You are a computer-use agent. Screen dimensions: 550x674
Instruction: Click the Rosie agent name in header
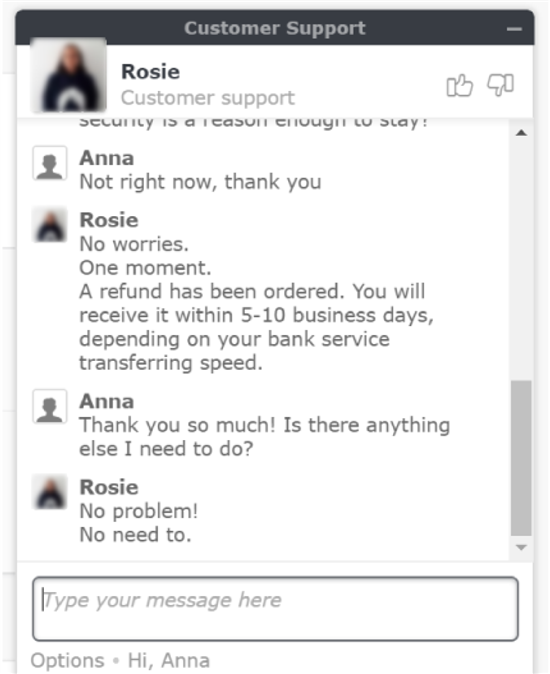[150, 71]
